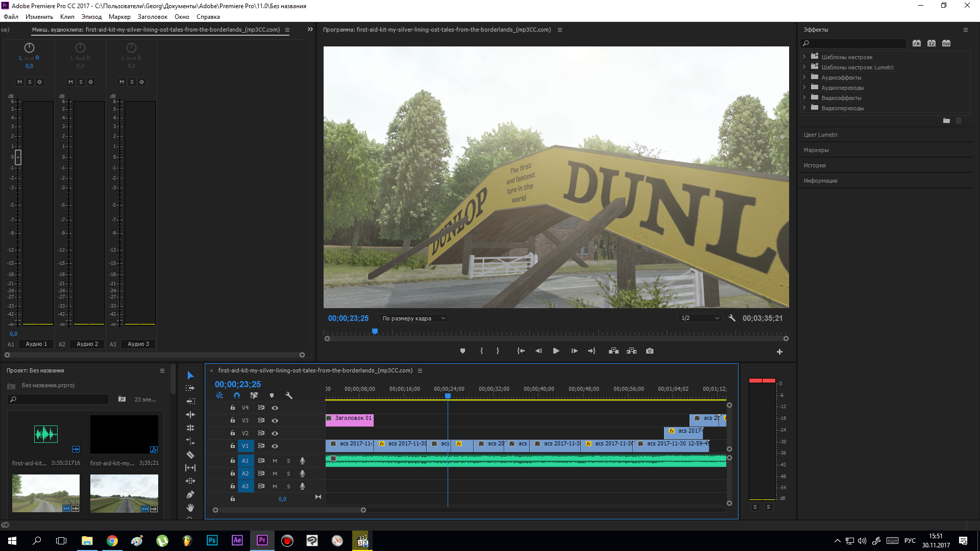Select the Hand tool in toolbar
Image resolution: width=980 pixels, height=551 pixels.
click(190, 508)
